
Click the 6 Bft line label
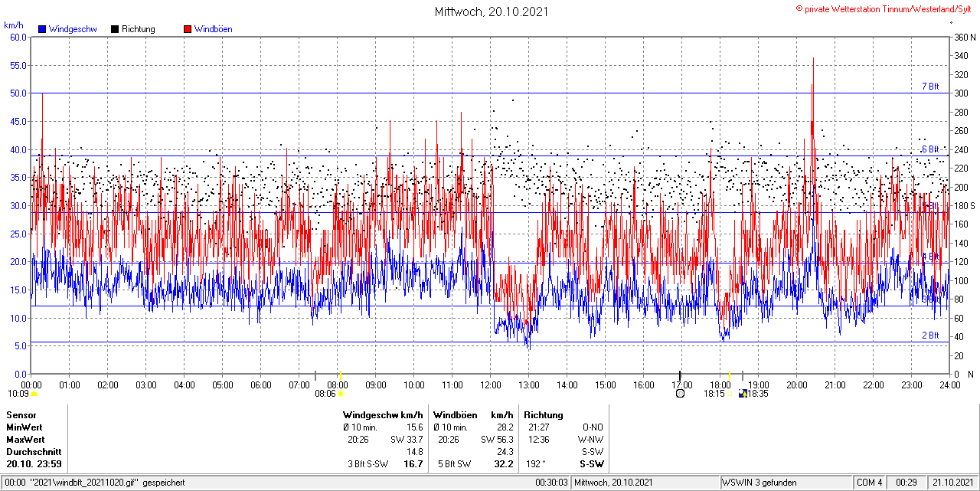pos(930,149)
